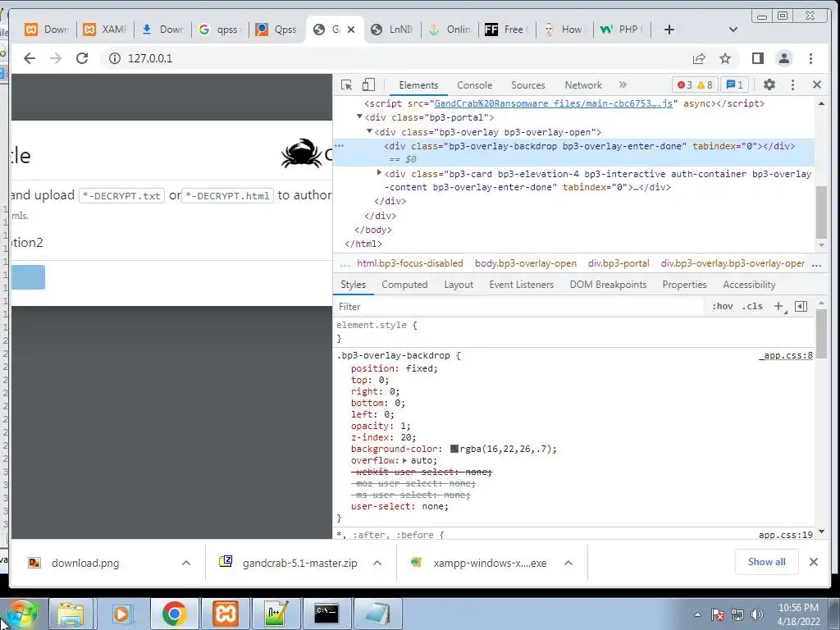
Task: Toggle the device toolbar icon
Action: pos(368,84)
